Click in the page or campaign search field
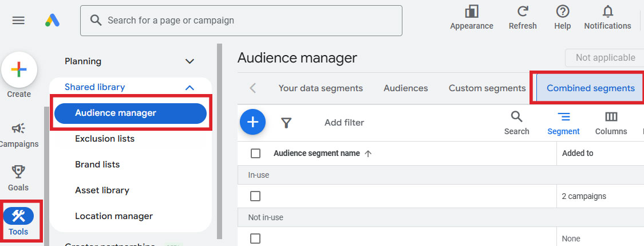Screen dimensions: 644x246 [246, 21]
